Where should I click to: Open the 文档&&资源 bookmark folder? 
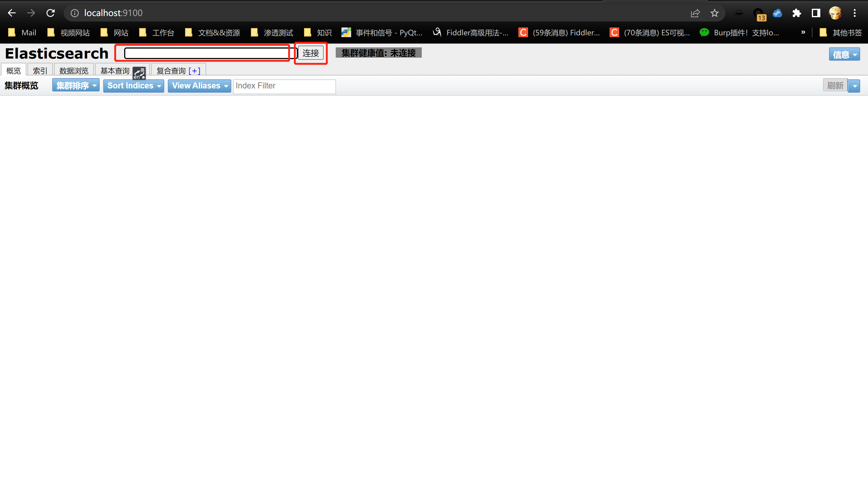coord(212,32)
